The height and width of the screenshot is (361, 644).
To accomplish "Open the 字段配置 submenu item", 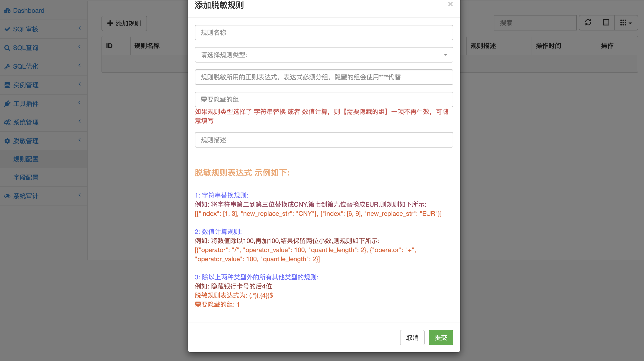I will tap(26, 177).
